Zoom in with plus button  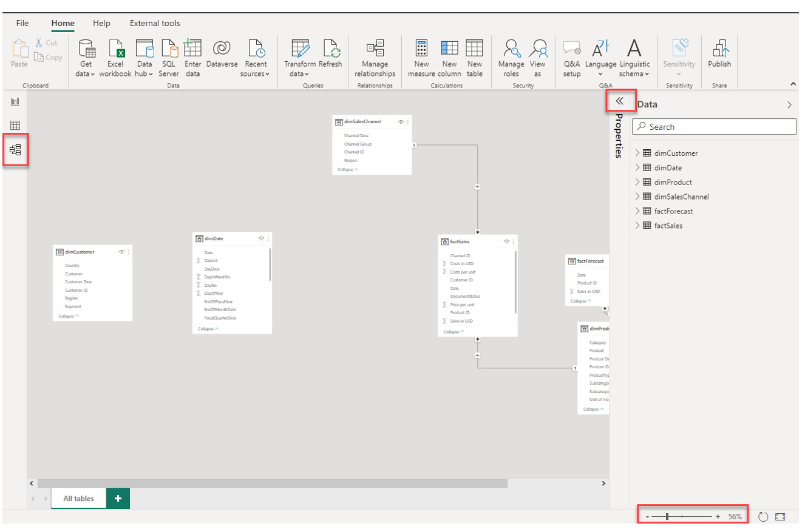point(718,517)
